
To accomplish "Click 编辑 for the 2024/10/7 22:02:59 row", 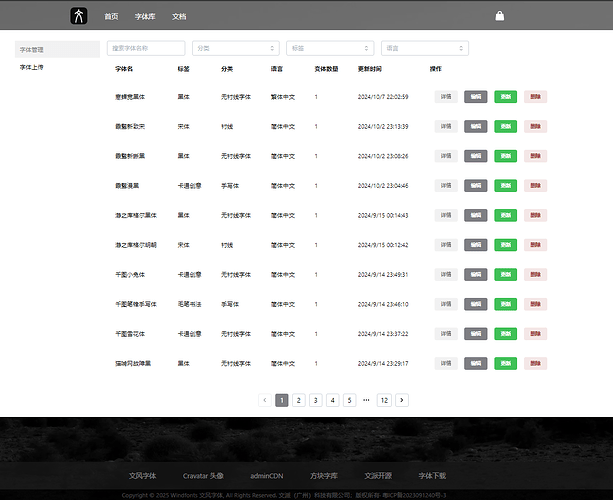I will [476, 97].
